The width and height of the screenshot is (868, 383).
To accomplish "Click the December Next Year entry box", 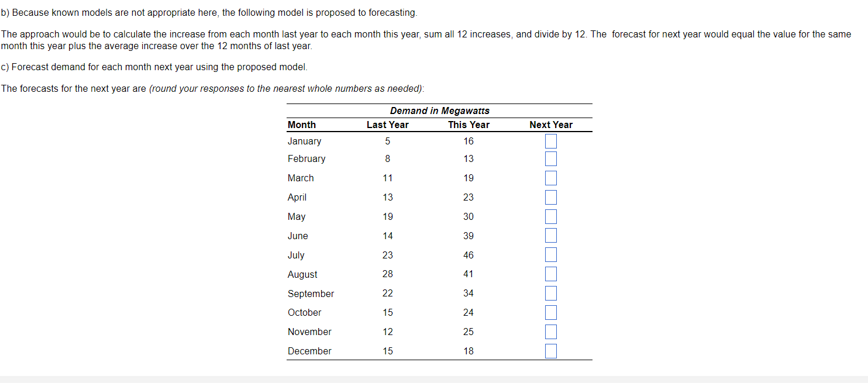I will [x=550, y=351].
